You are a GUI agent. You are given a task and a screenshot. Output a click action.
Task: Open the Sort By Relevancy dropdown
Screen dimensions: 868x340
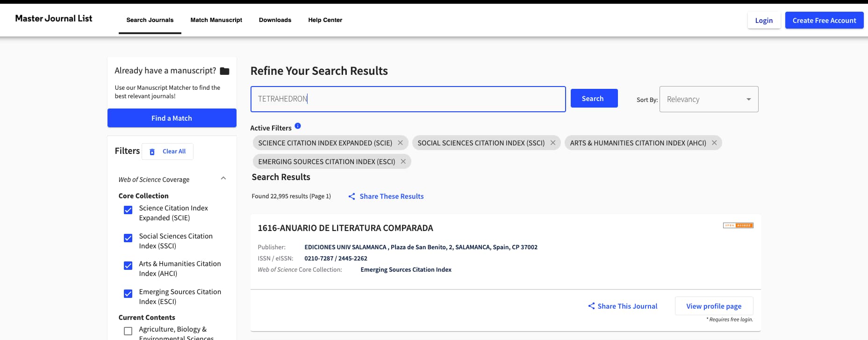click(x=709, y=99)
